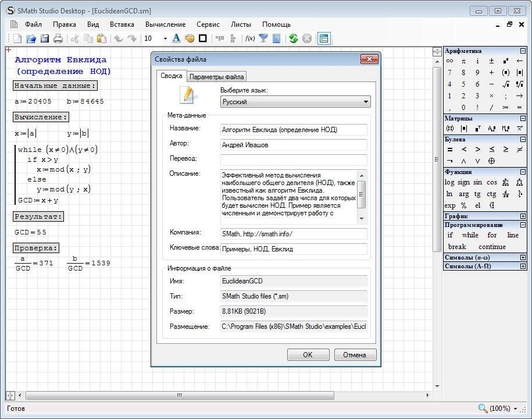Click the horizontal worksheet scrollbar
Screen dimensions: 532x419
coord(180,395)
